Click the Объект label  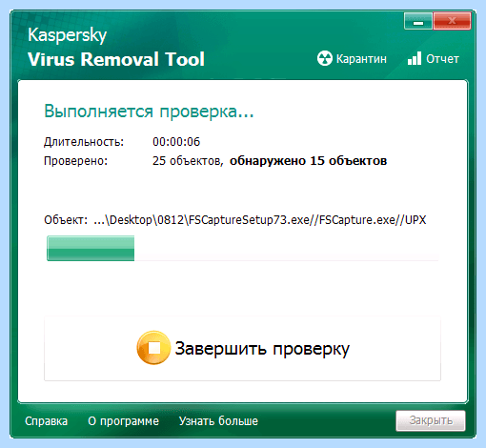pyautogui.click(x=66, y=220)
